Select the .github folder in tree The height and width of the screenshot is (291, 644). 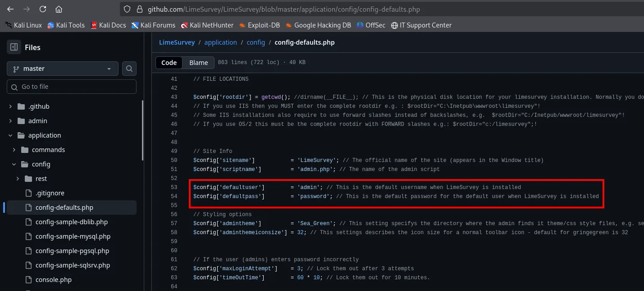pyautogui.click(x=38, y=106)
